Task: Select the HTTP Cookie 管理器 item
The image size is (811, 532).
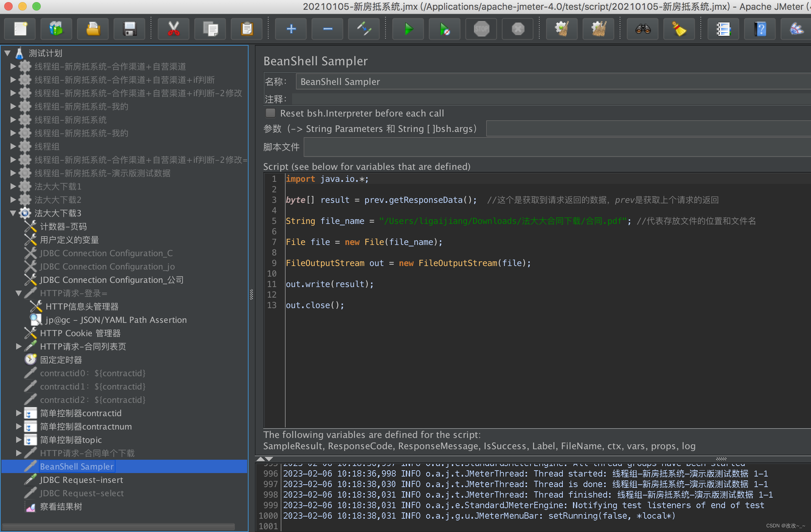Action: tap(80, 333)
